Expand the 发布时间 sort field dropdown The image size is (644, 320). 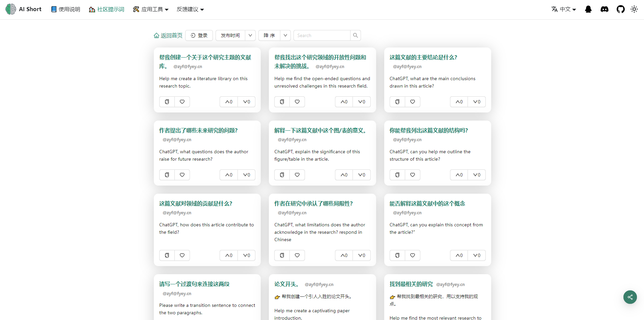(x=250, y=35)
